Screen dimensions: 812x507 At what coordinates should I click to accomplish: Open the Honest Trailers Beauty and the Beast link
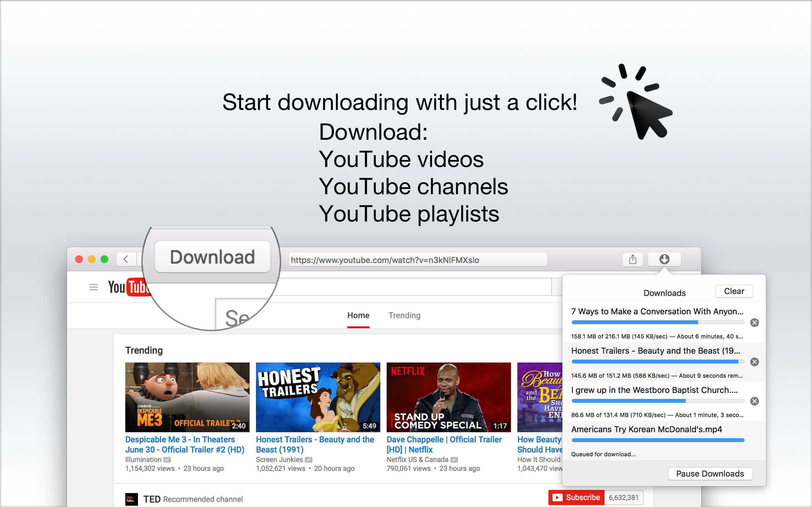point(315,444)
